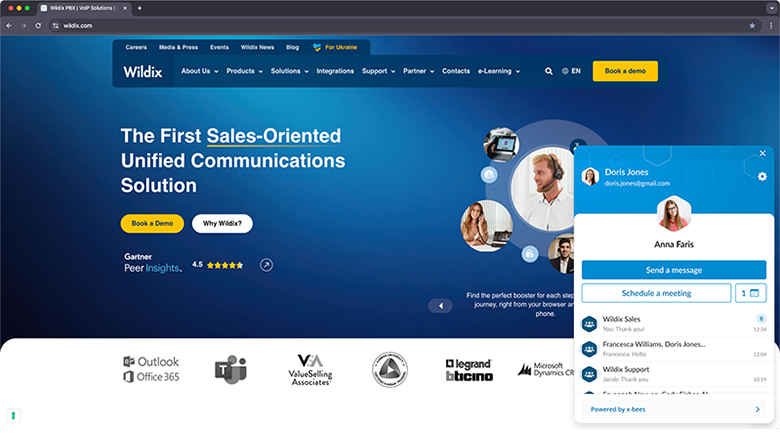Click the Wildix Support group icon

pos(589,374)
